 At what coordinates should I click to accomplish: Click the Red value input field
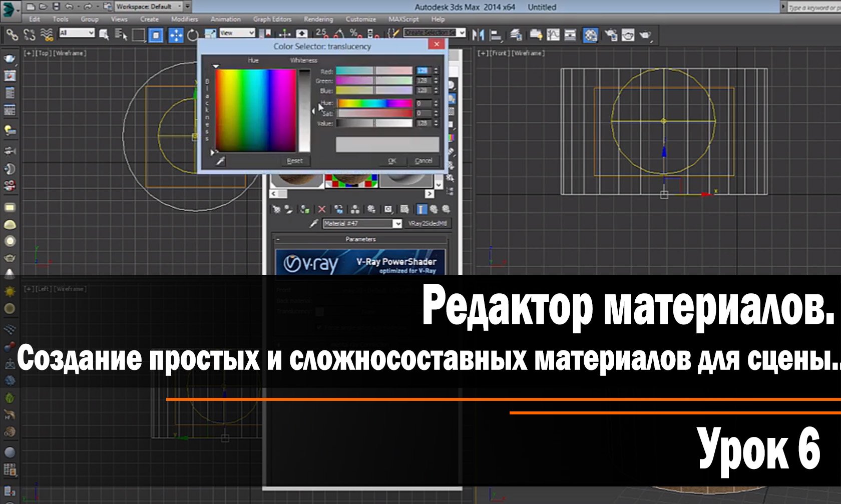[424, 71]
